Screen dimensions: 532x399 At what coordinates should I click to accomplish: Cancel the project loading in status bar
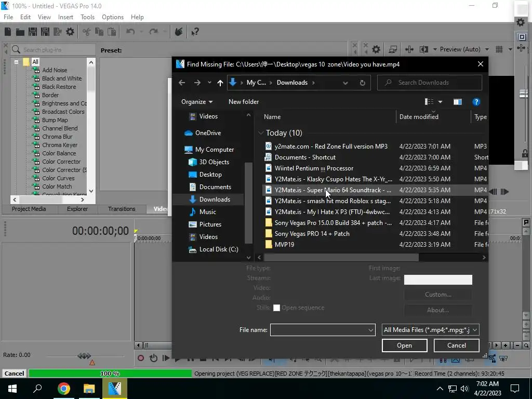click(x=14, y=374)
